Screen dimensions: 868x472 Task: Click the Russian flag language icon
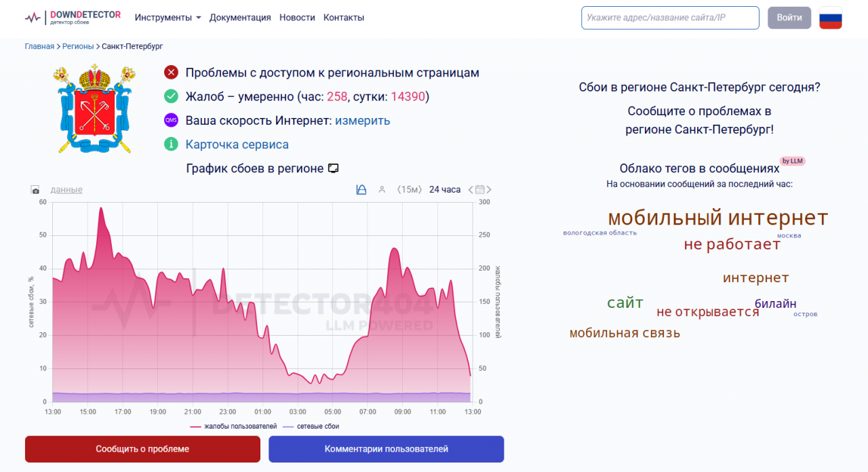tap(830, 18)
